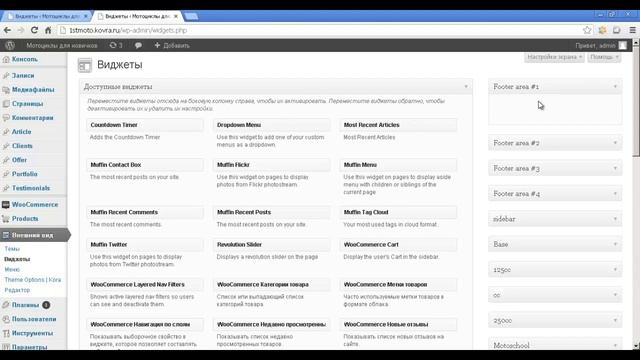The width and height of the screenshot is (640, 360).
Task: Open the Testimonials menu item
Action: (x=31, y=188)
